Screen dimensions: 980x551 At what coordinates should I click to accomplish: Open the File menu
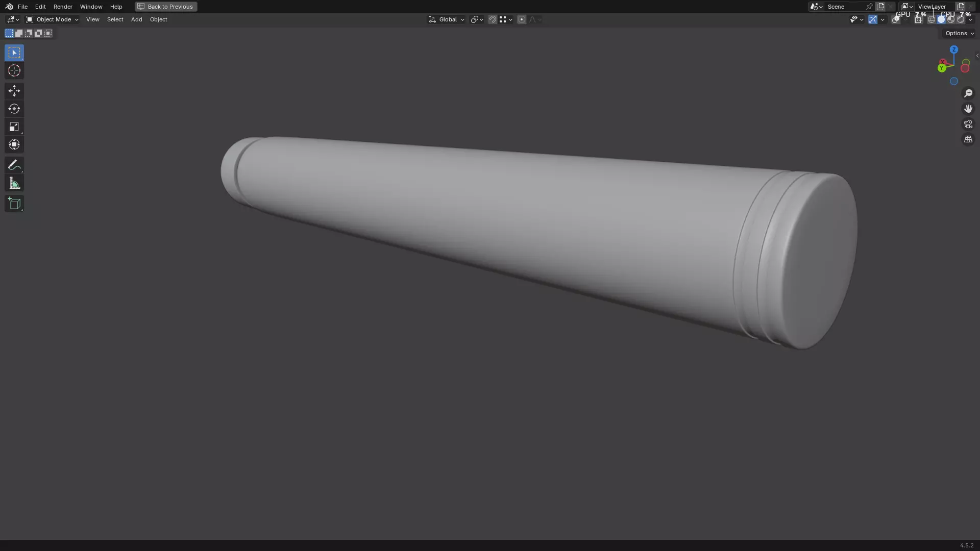click(x=22, y=7)
